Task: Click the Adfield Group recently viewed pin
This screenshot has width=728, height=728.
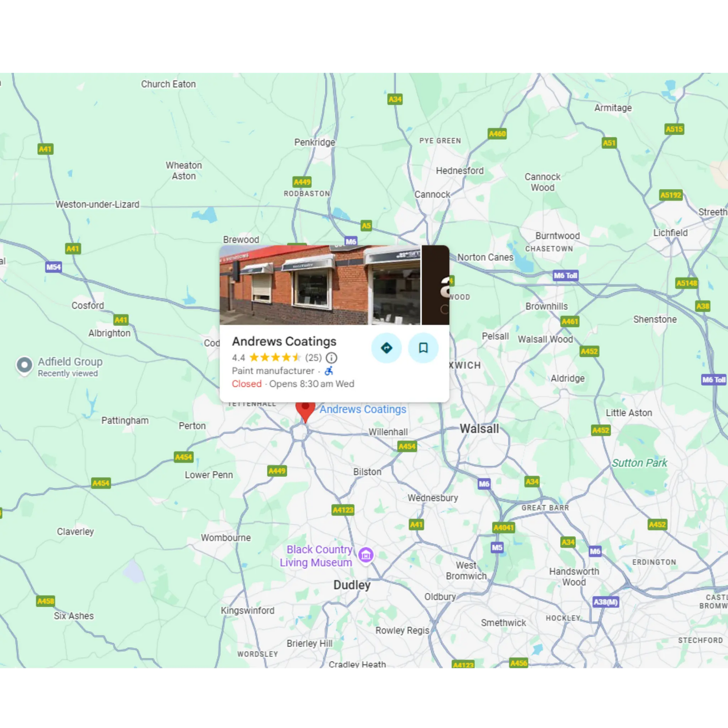Action: click(24, 366)
